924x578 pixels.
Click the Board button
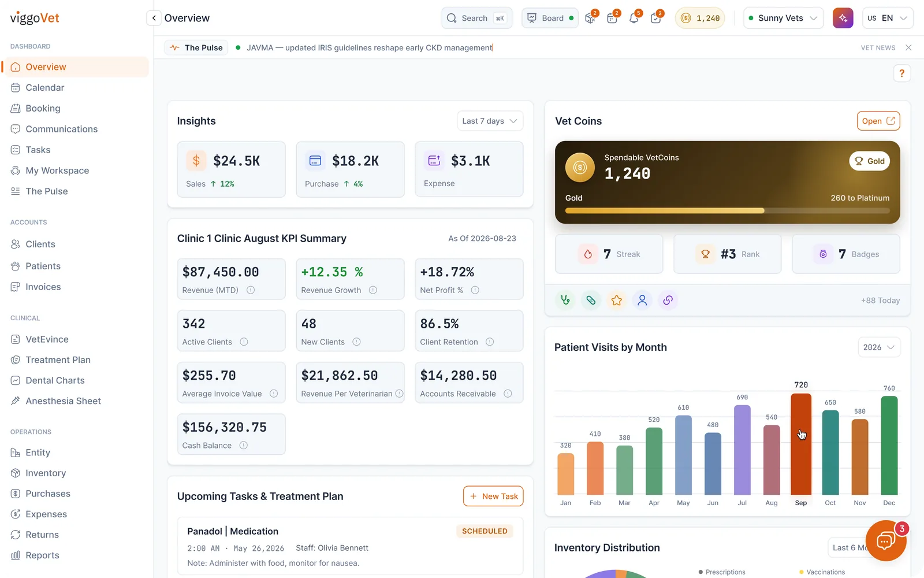[x=550, y=18]
